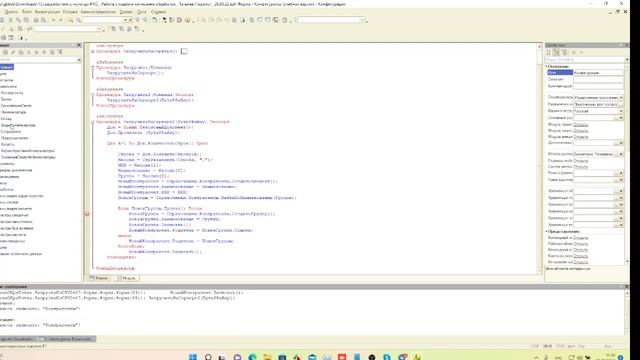Viewport: 640px width, 360px height.
Task: Click the Синоним property input field
Action: 598,79
